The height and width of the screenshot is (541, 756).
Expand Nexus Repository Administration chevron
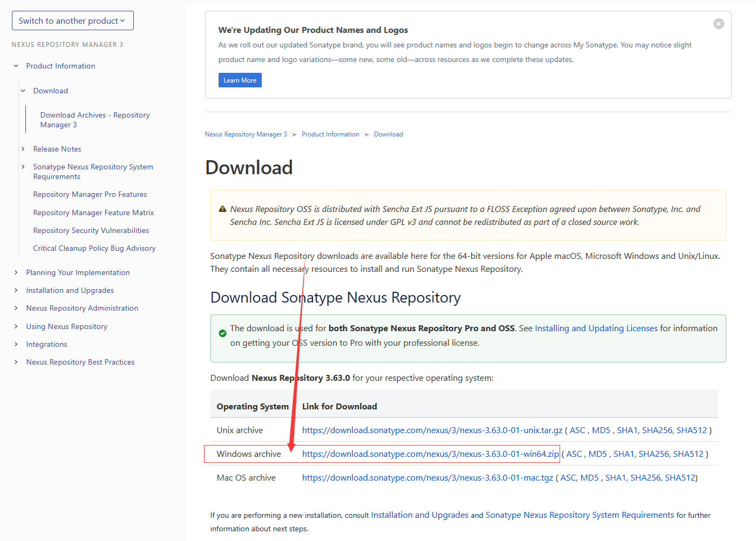tap(16, 308)
